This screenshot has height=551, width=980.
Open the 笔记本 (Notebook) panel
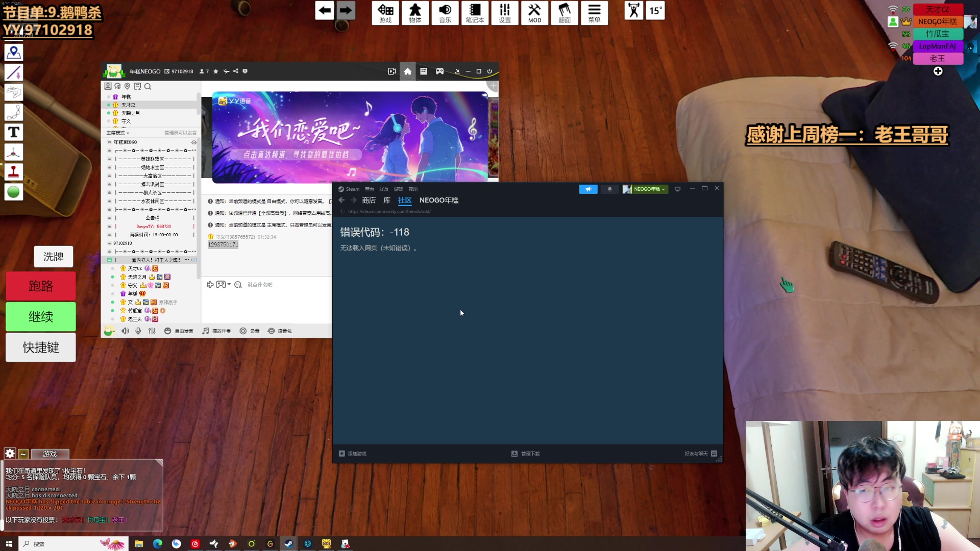pos(475,13)
